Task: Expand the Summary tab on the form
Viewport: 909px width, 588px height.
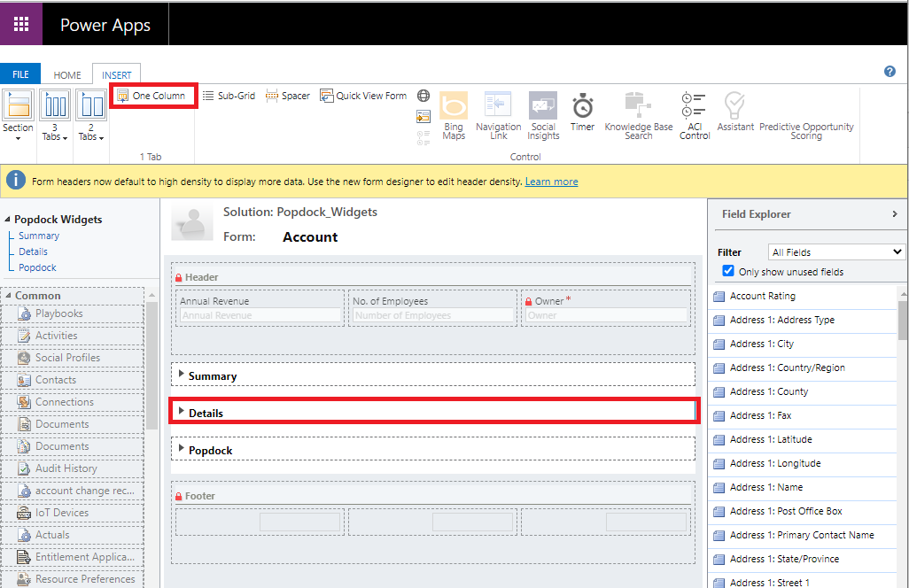Action: (182, 375)
